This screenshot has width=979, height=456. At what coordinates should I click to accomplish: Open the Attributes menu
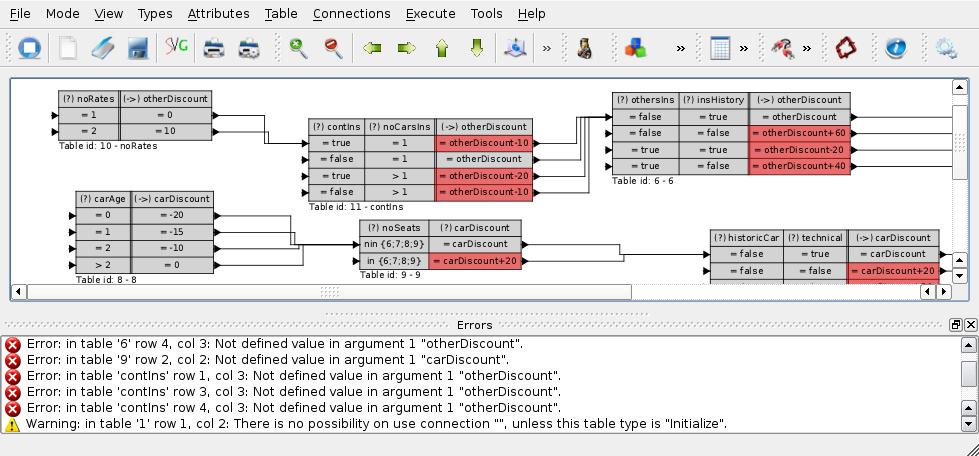218,13
